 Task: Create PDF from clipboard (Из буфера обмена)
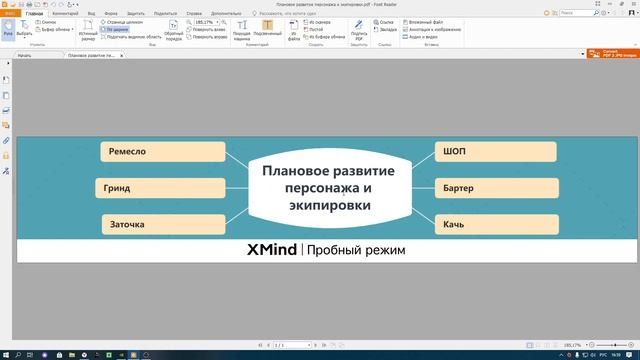click(x=324, y=37)
